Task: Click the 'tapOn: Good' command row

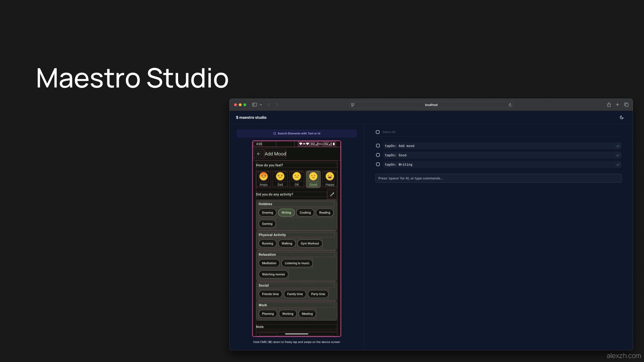Action: tap(500, 155)
